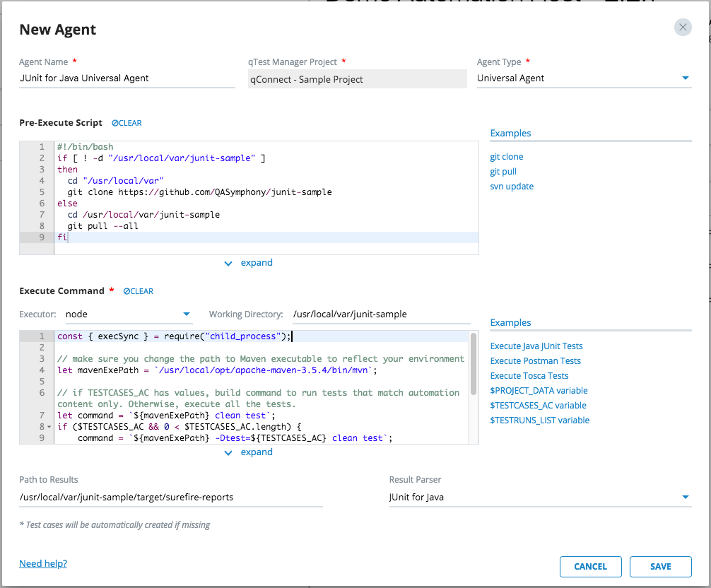Click the git clone https://github.com line
711x588 pixels.
pos(199,192)
